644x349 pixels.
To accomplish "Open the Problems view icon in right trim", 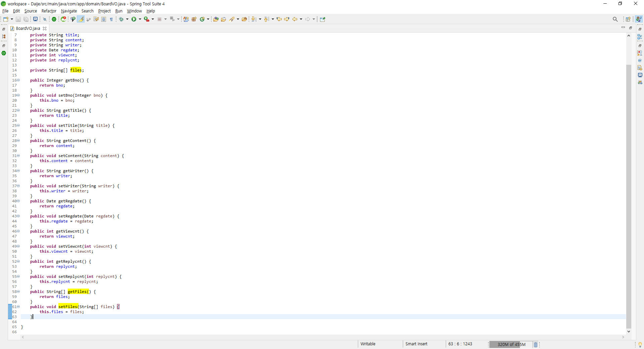I will [640, 53].
